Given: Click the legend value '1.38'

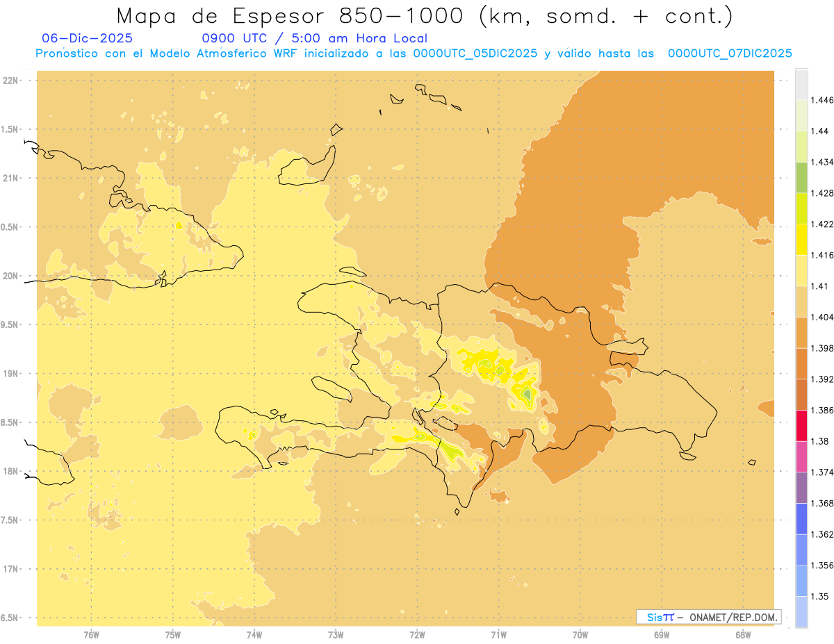Looking at the screenshot, I should 821,441.
